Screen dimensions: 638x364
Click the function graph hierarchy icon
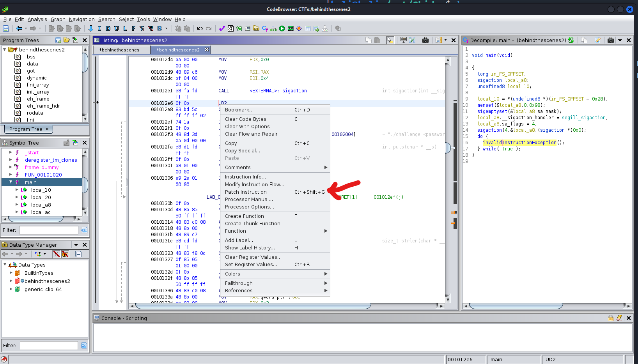[273, 28]
